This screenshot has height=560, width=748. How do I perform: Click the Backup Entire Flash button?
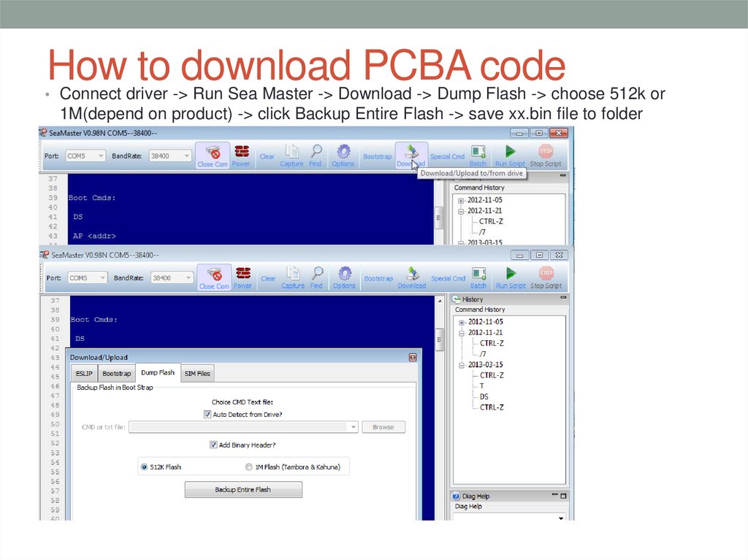[x=245, y=489]
